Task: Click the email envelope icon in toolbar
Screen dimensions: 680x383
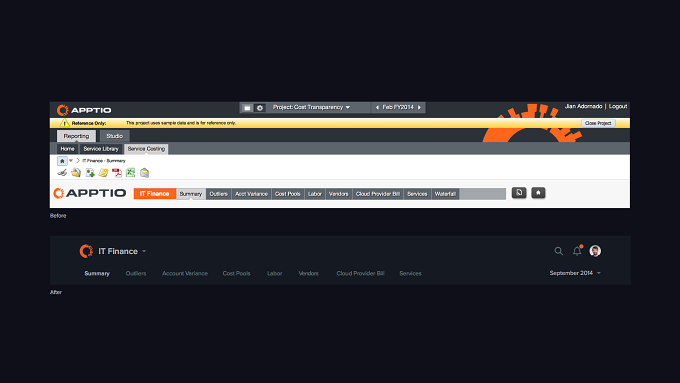Action: tap(144, 173)
